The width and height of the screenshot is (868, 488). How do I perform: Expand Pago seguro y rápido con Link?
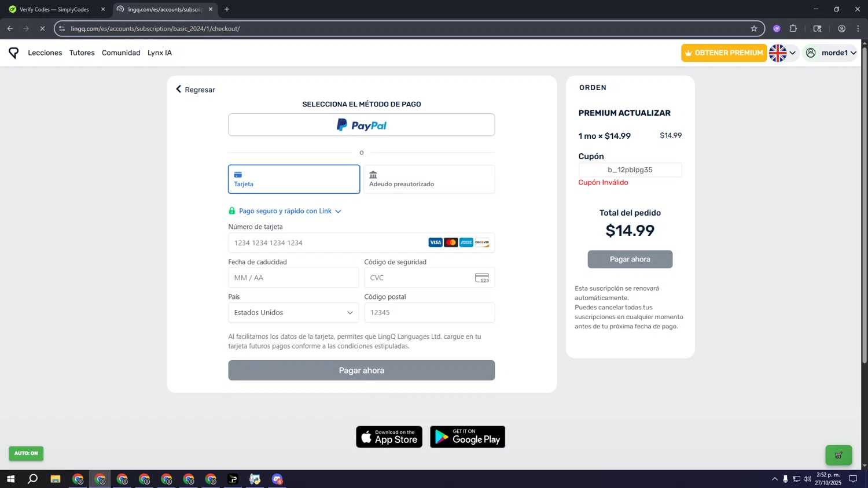[290, 211]
